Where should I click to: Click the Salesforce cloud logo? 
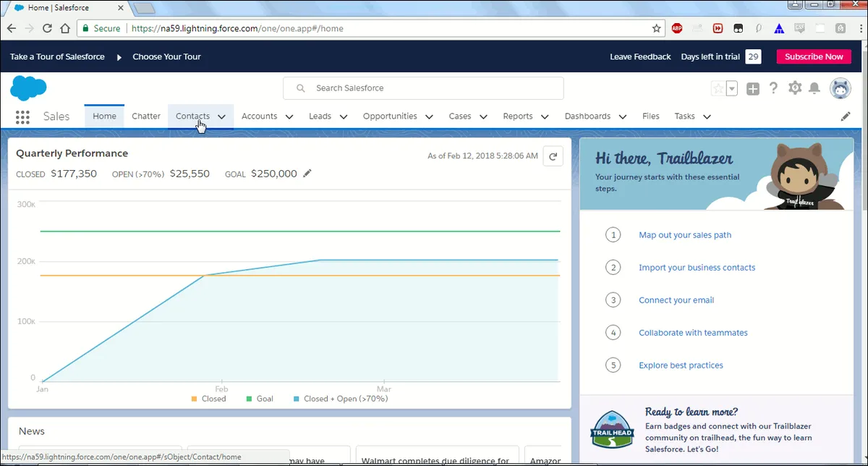click(x=28, y=88)
